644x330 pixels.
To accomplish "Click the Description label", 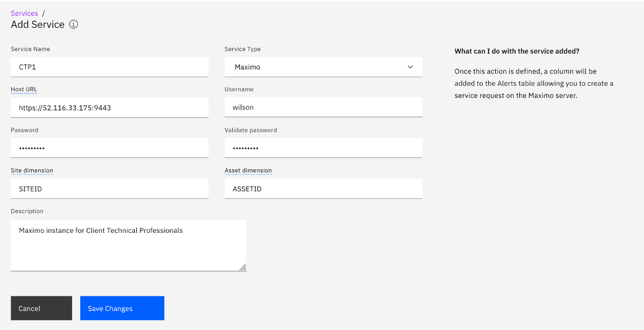I will coord(27,211).
